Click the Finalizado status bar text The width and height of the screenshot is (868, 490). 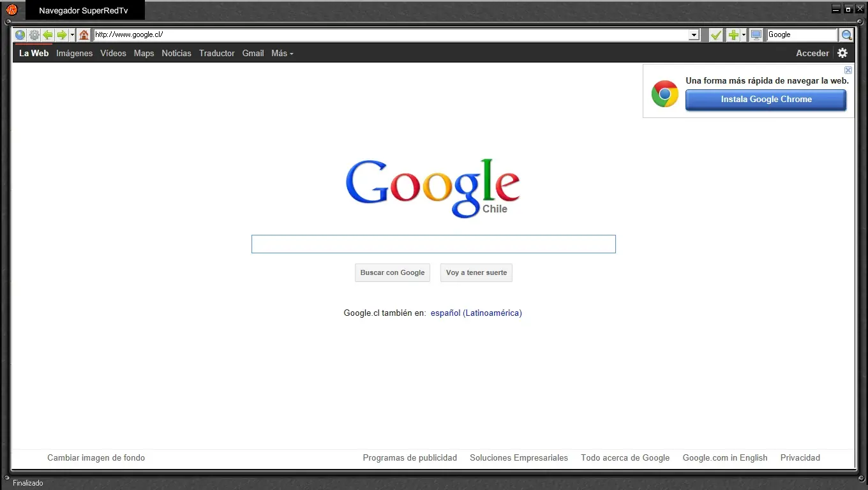(x=28, y=484)
